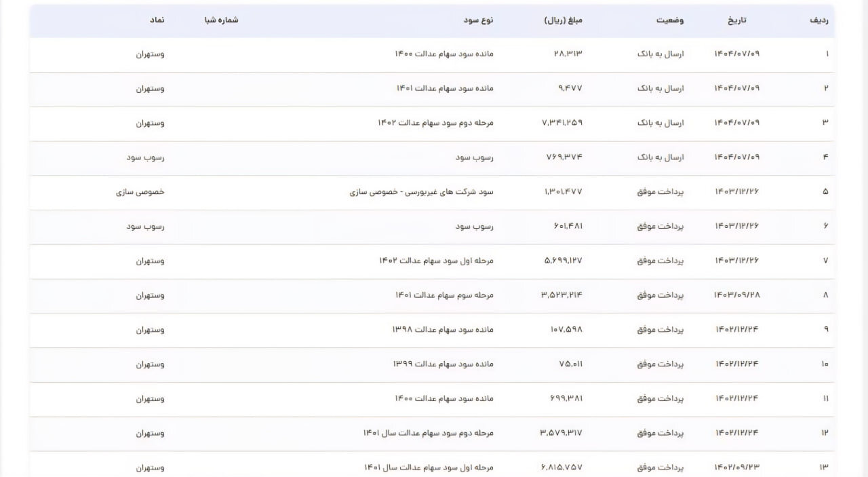Click the amount ۳,۵۷۹,۳۱۷ in row 12
This screenshot has height=477, width=868.
tap(561, 433)
